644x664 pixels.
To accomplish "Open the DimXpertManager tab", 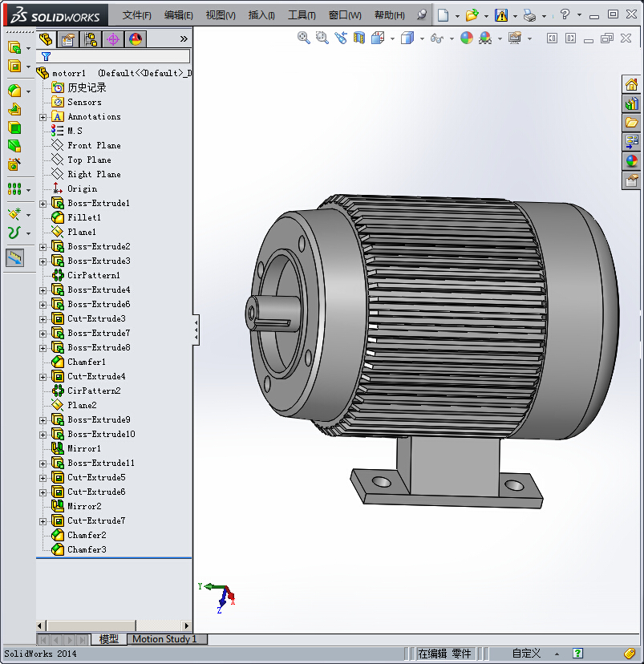I will click(x=113, y=39).
